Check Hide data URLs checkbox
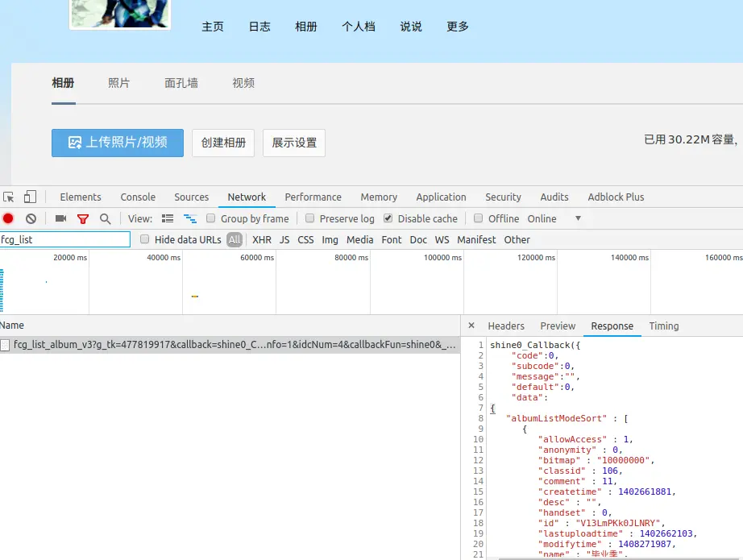This screenshot has height=560, width=743. (x=144, y=239)
